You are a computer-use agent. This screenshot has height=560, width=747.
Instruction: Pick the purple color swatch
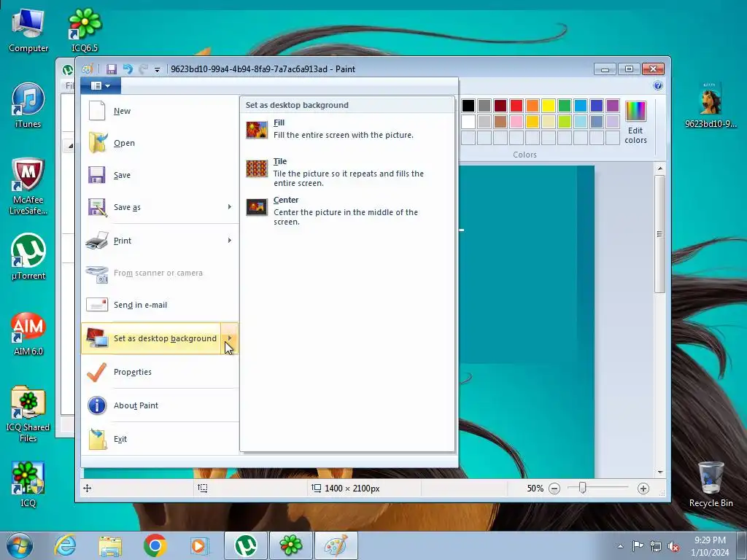tap(613, 106)
